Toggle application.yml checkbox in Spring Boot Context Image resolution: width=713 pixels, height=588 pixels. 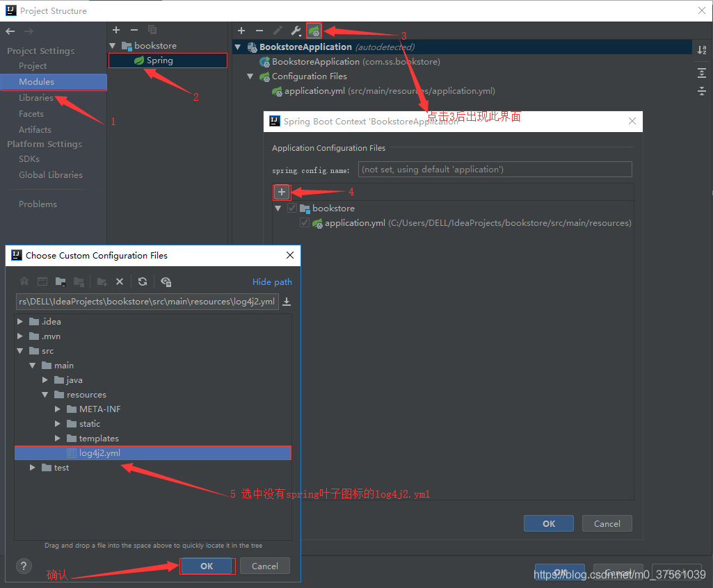305,222
